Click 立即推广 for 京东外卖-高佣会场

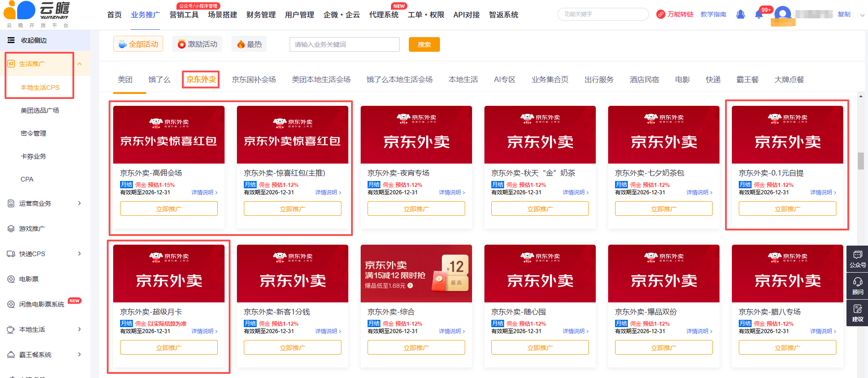[x=169, y=209]
